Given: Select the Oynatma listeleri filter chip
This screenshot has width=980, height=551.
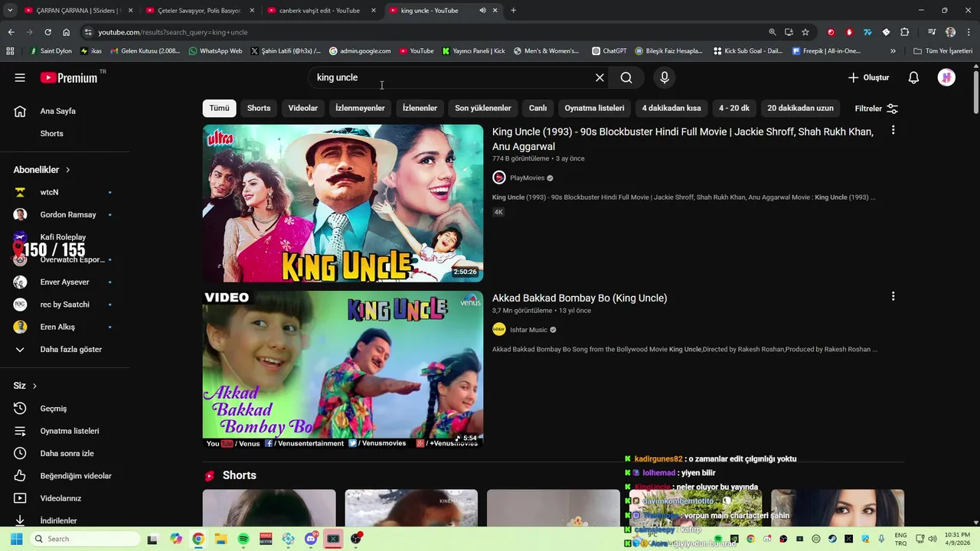Looking at the screenshot, I should 594,108.
